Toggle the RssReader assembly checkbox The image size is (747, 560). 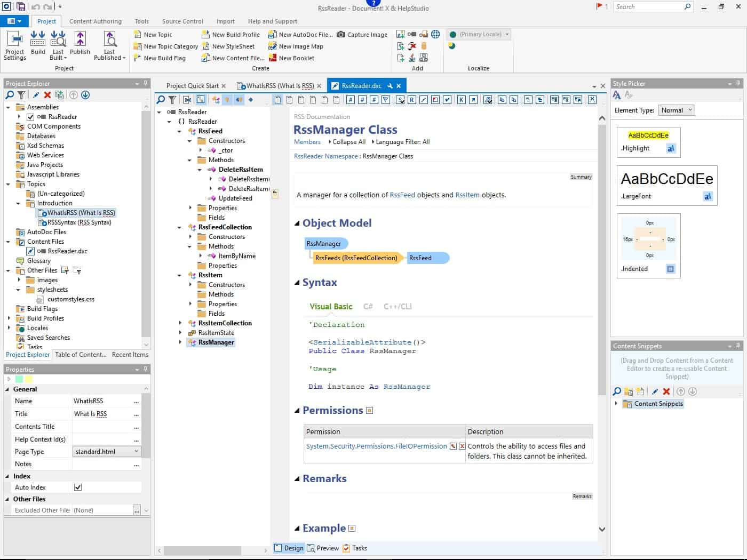tap(30, 117)
